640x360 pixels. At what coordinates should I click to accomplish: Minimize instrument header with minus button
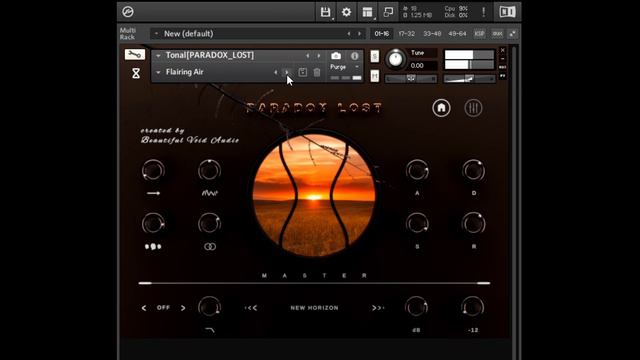click(x=503, y=58)
